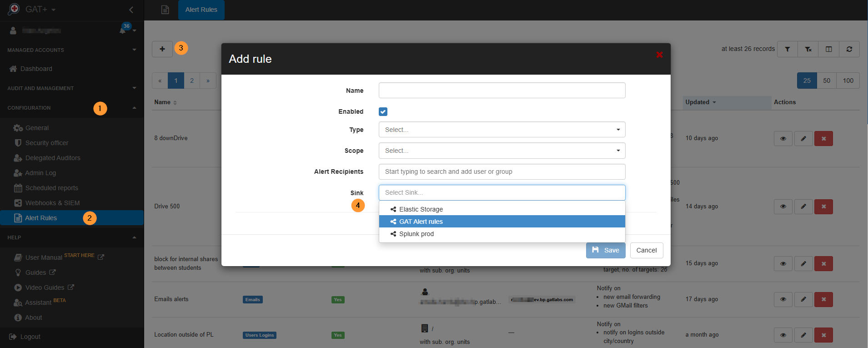Edit the Drive 500 rule
This screenshot has width=868, height=348.
point(803,207)
